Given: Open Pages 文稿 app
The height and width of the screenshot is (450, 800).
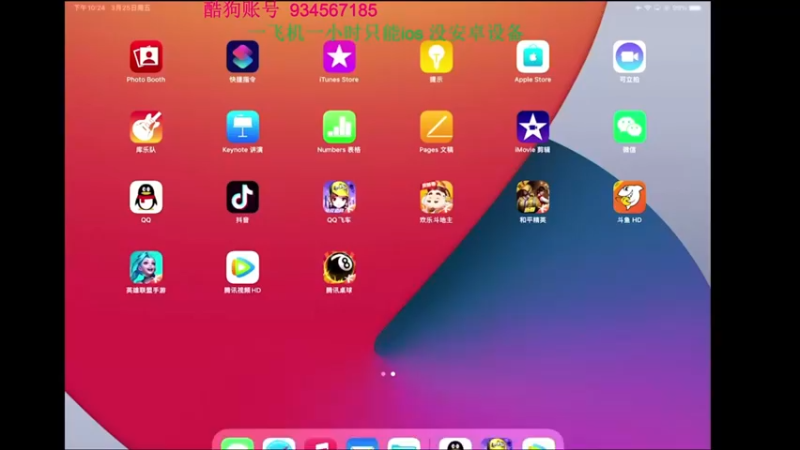Looking at the screenshot, I should tap(436, 127).
